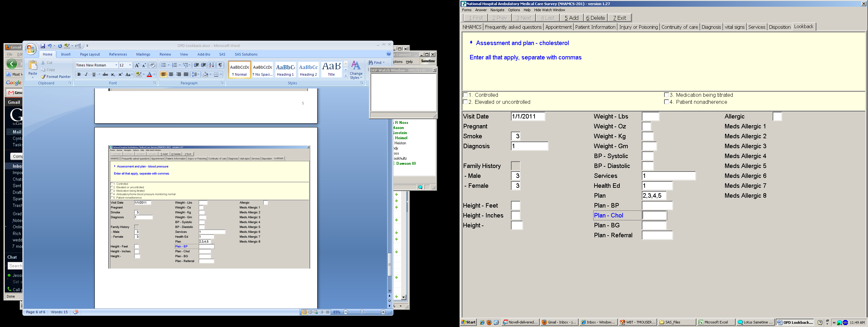This screenshot has height=327, width=868.
Task: Open the Page Layout ribbon tab
Action: pos(90,54)
